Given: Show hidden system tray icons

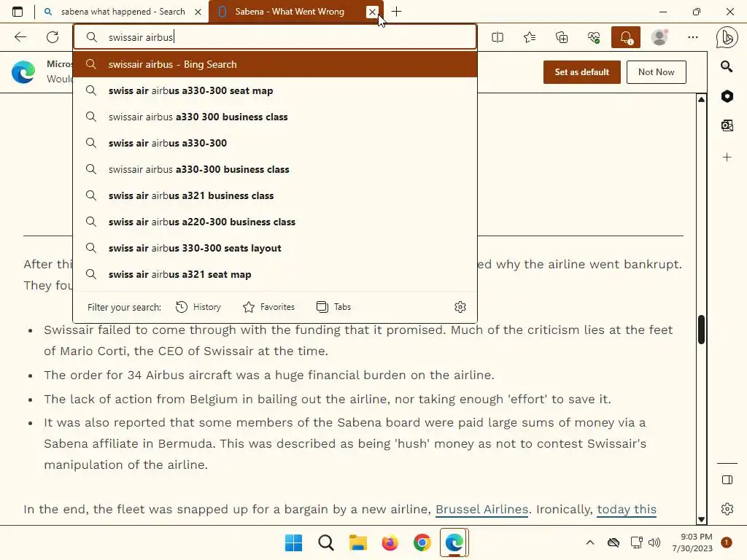Looking at the screenshot, I should [589, 542].
